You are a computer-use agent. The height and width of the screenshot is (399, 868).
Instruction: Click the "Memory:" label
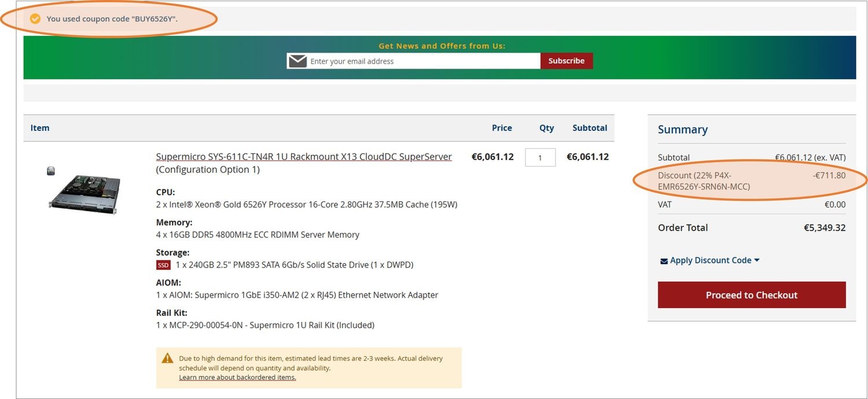coord(174,222)
